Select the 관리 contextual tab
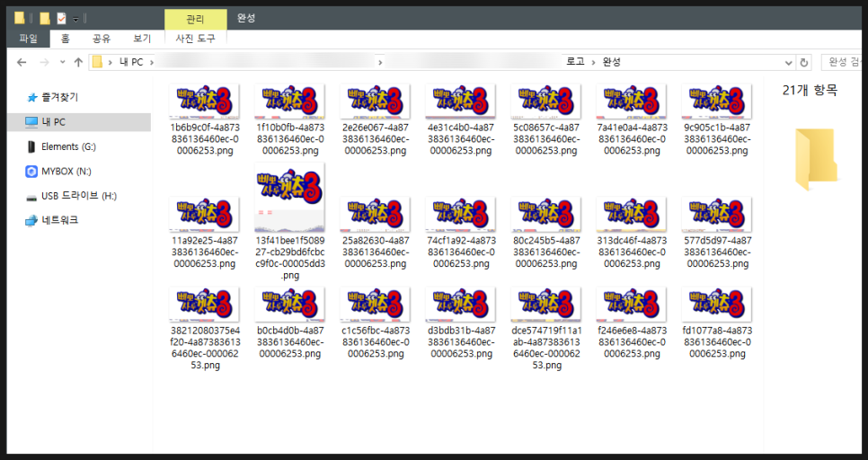 tap(195, 20)
